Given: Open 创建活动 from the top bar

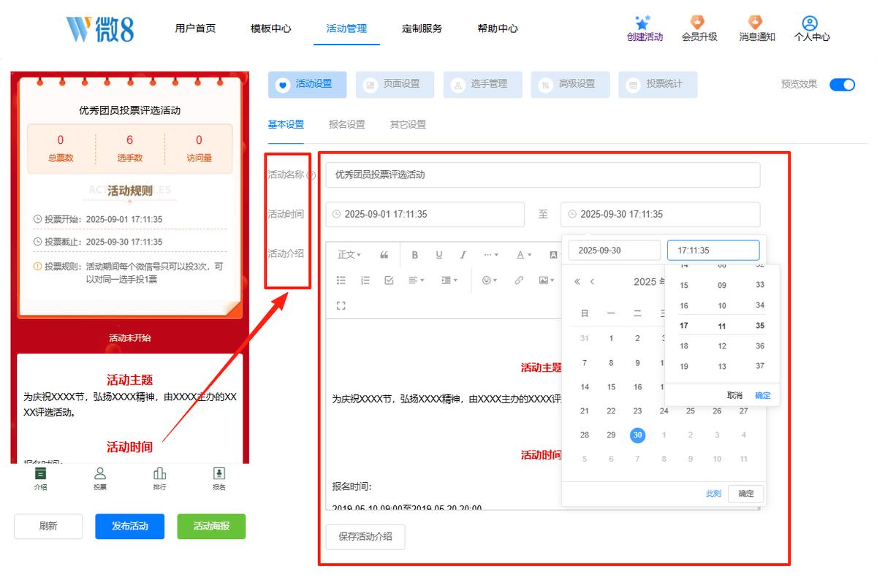Looking at the screenshot, I should [645, 28].
